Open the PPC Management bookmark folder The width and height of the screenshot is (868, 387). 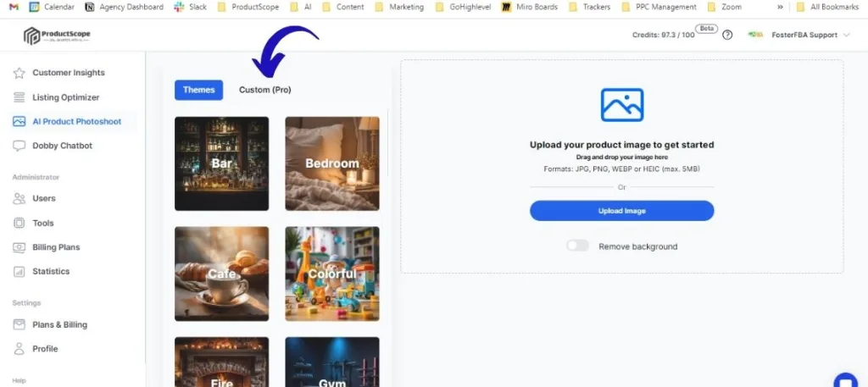(x=659, y=7)
